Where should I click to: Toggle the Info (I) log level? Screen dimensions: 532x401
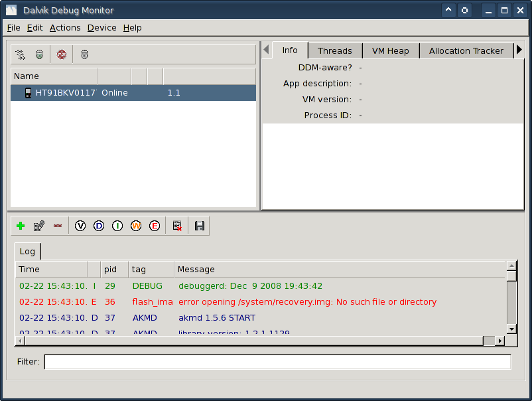pyautogui.click(x=117, y=226)
